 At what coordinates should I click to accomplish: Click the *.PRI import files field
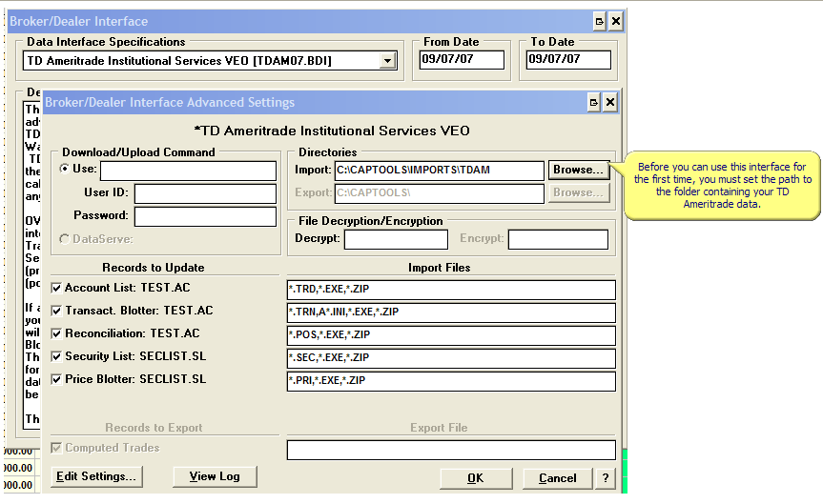click(451, 381)
